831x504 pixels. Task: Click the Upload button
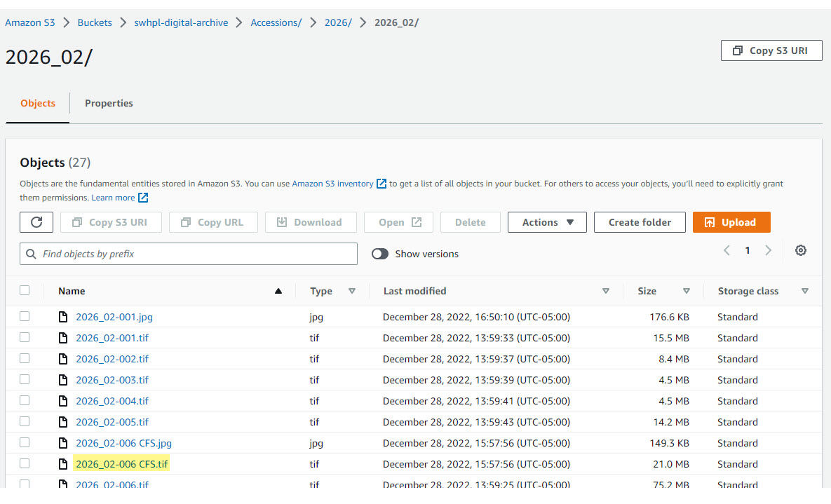731,222
